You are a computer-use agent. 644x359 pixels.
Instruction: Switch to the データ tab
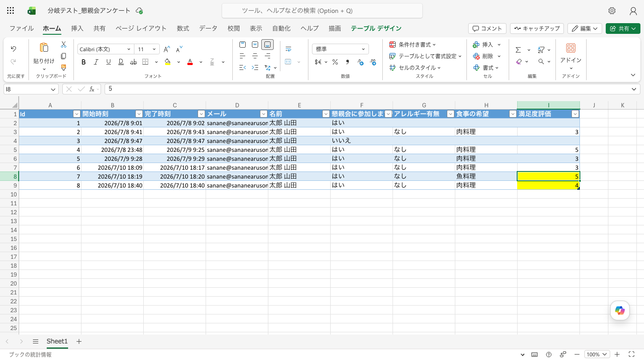[208, 28]
